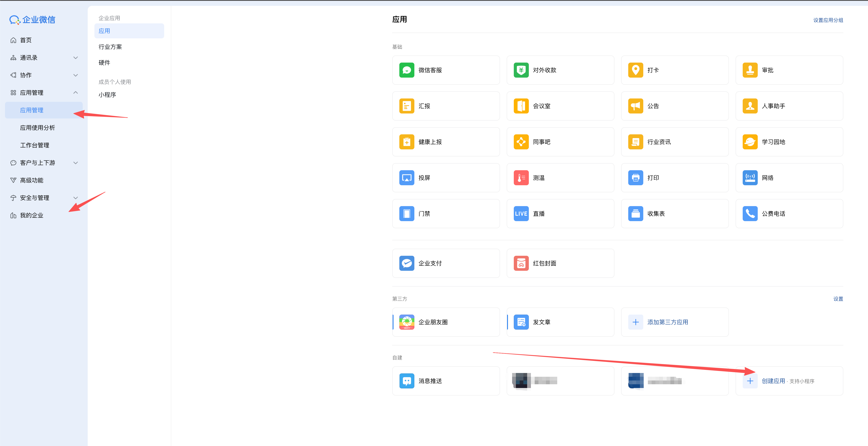The width and height of the screenshot is (868, 446).
Task: Open the 审批 stamp icon
Action: coord(750,70)
